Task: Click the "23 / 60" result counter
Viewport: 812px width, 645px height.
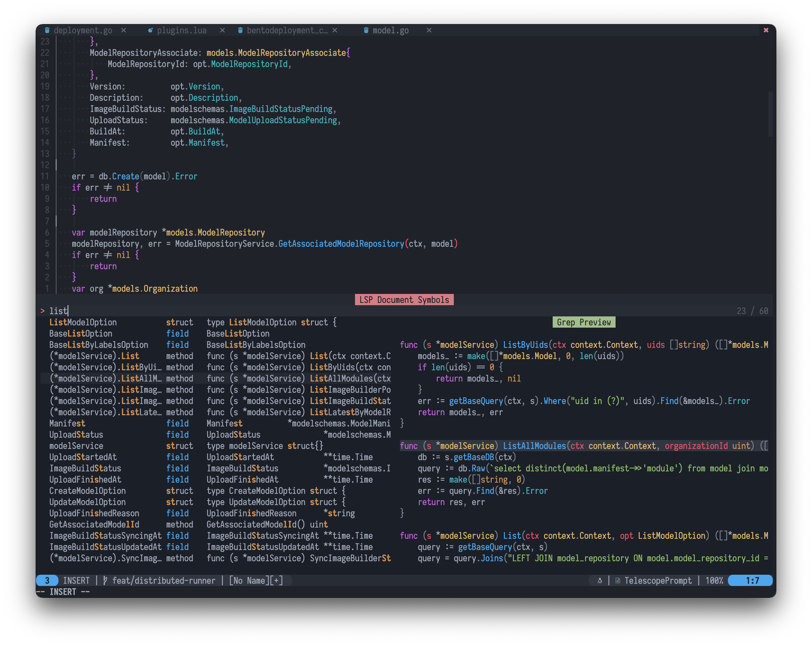Action: coord(752,311)
